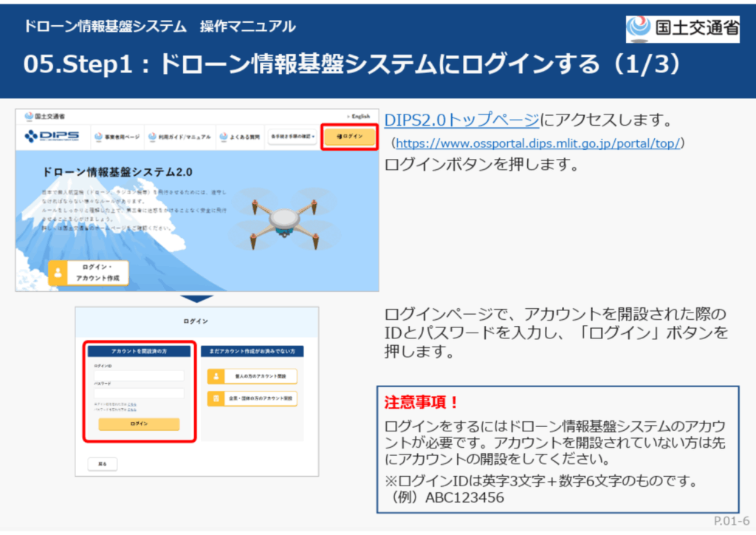Click the building icon on 企業・団体の方のアカウント開設

coord(216,399)
